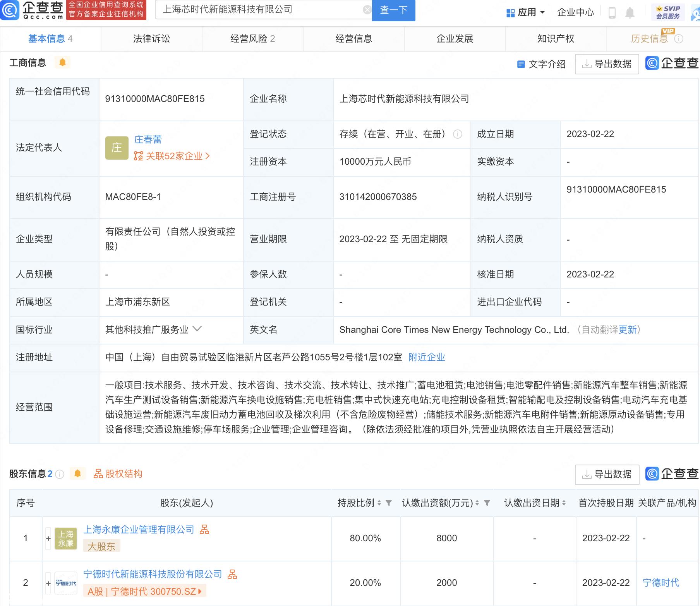Select the 80.00% shareholding cell
Screen dimensions: 700x606
click(365, 538)
